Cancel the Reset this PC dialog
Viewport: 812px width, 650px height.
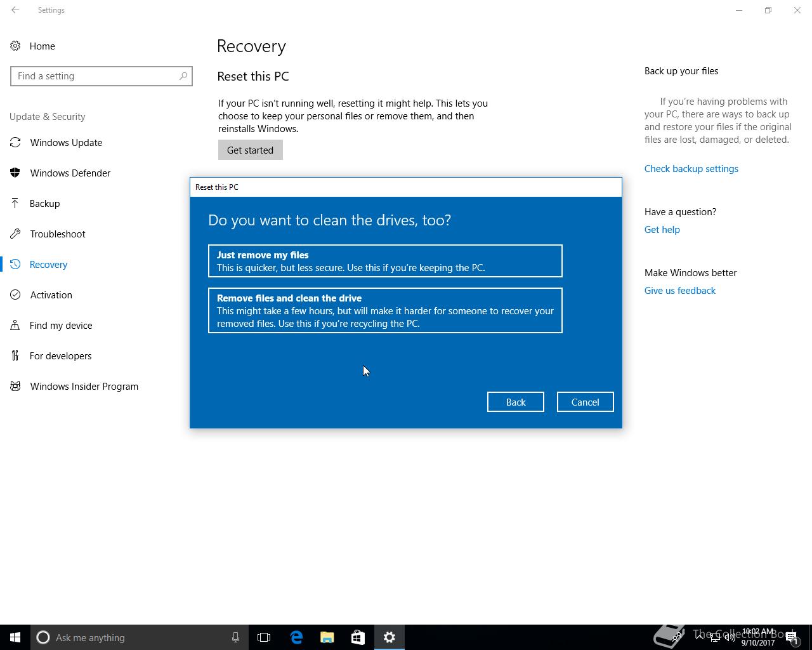(x=585, y=402)
